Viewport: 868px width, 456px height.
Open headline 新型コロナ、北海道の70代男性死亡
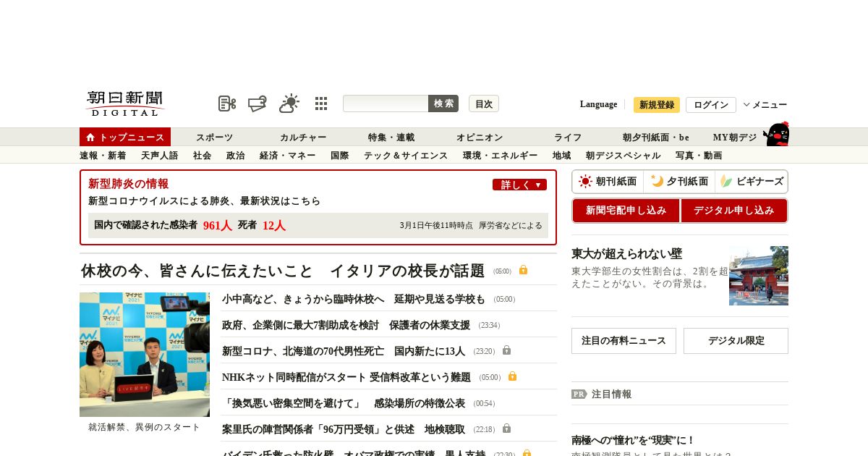(x=344, y=351)
